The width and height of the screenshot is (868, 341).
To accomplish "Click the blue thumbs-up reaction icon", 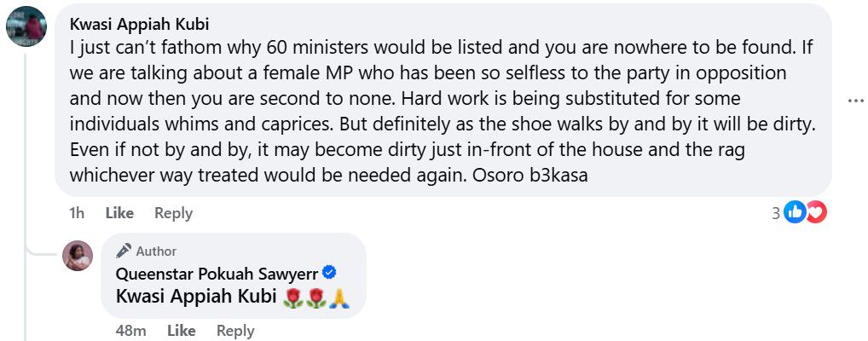I will 795,213.
